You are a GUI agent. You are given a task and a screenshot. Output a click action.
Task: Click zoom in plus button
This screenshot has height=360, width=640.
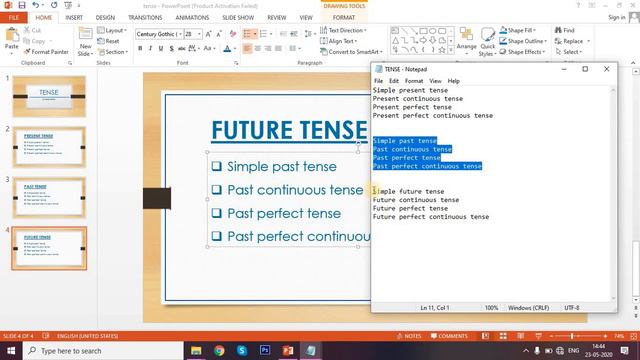[605, 336]
